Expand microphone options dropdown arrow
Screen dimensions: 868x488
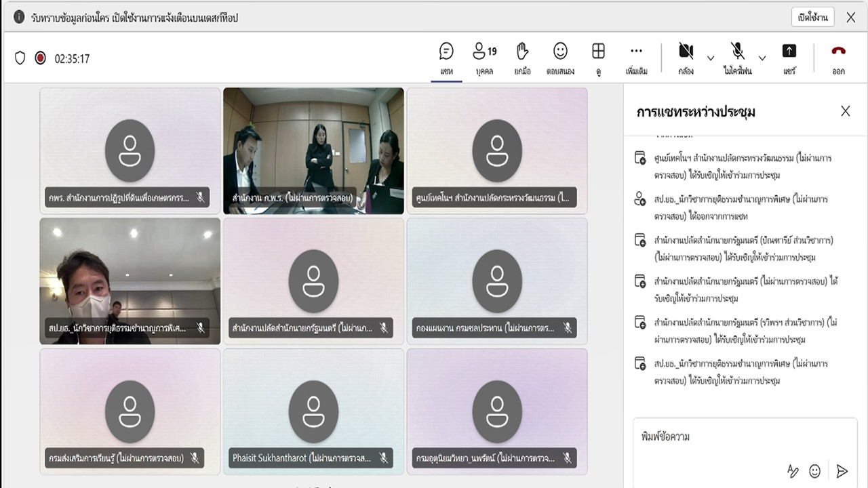click(x=762, y=58)
